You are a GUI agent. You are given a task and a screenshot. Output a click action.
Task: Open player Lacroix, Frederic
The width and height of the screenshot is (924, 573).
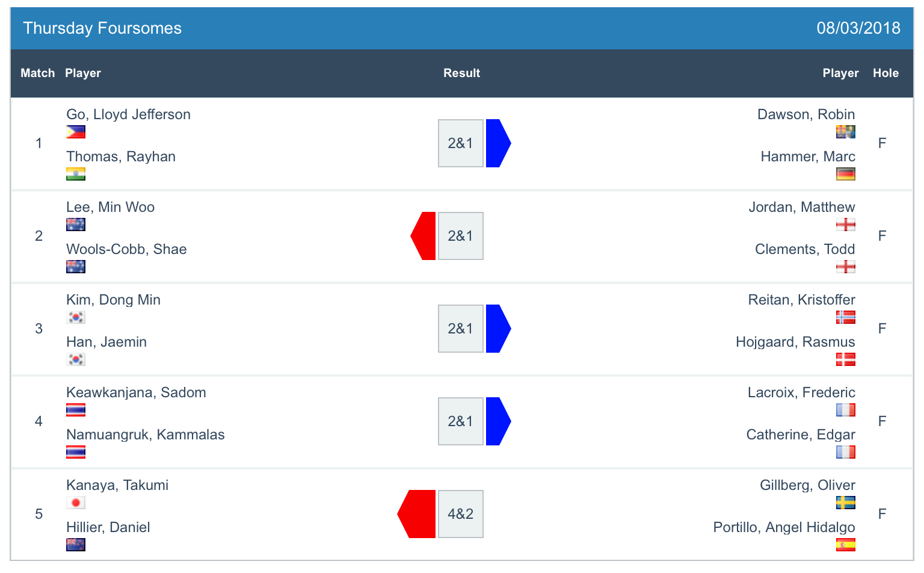click(801, 392)
